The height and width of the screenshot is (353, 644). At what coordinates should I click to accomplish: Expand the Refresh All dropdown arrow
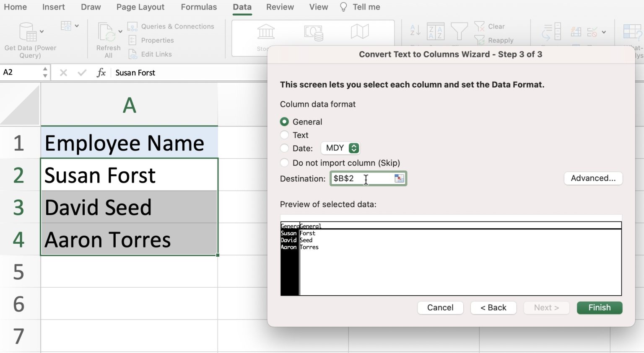click(x=120, y=31)
